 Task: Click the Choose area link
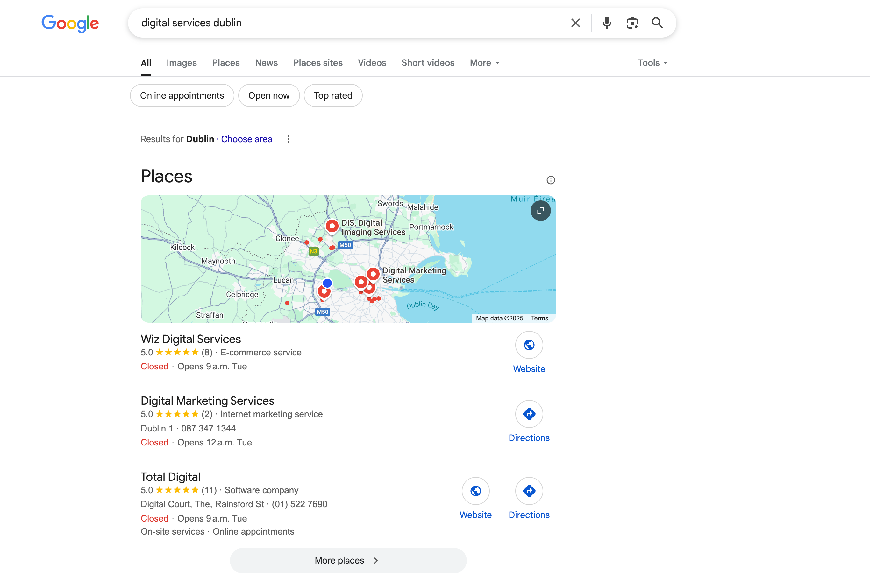[246, 139]
